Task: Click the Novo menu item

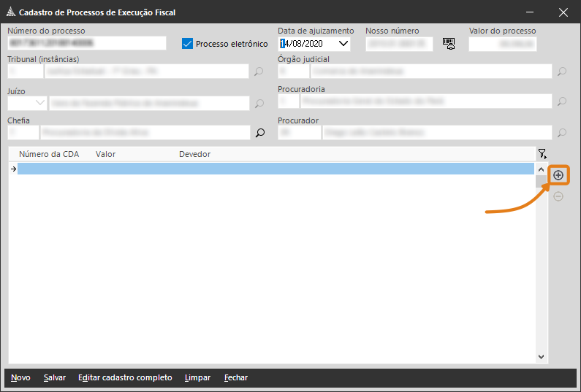Action: click(20, 377)
